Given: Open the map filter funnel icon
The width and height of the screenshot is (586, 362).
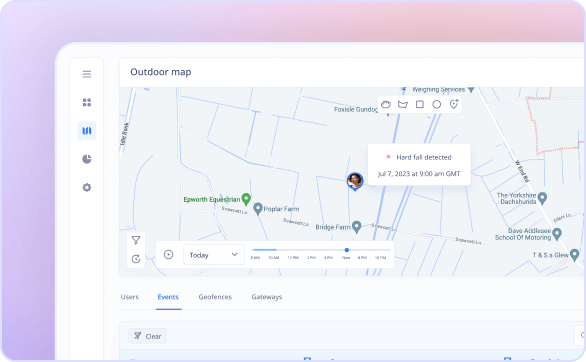Looking at the screenshot, I should (136, 240).
